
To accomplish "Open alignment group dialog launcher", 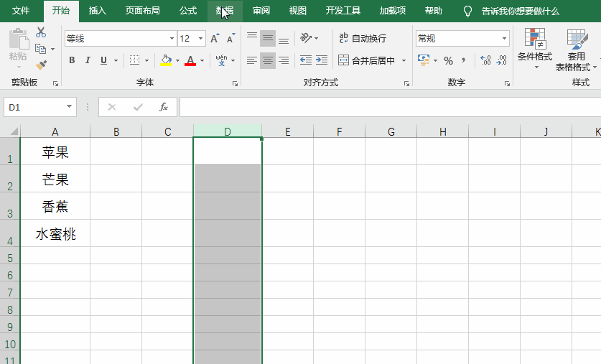I will pos(406,83).
